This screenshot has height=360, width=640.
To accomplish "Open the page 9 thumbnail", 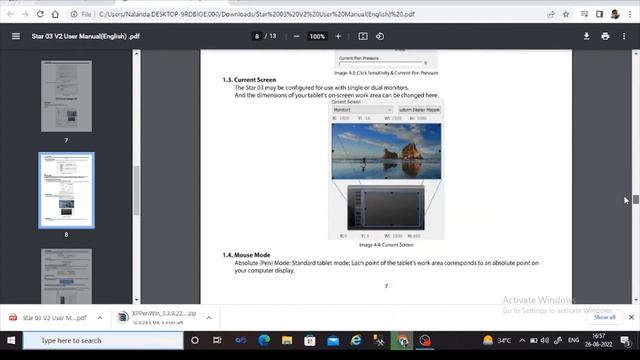I will (66, 276).
